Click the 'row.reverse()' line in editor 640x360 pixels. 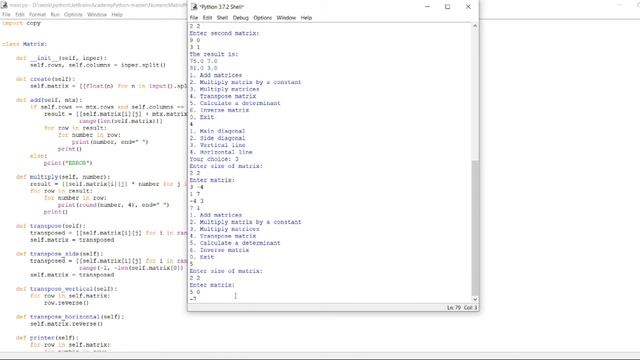[66, 302]
